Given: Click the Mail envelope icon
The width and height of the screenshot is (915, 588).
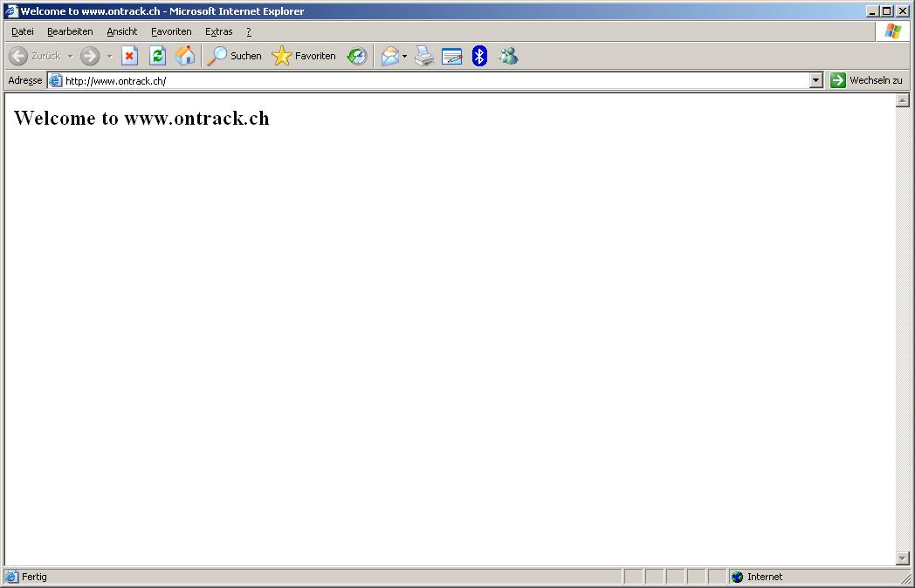Looking at the screenshot, I should pos(389,56).
